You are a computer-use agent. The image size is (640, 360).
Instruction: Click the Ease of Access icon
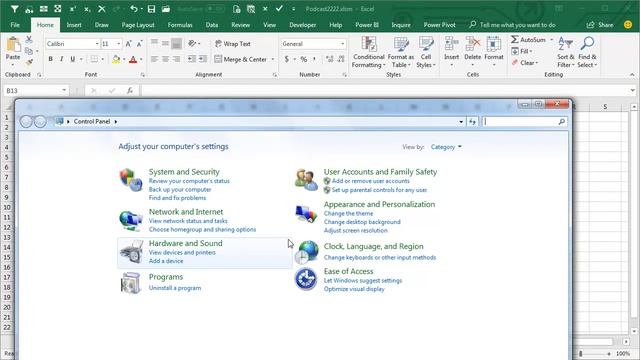point(306,279)
